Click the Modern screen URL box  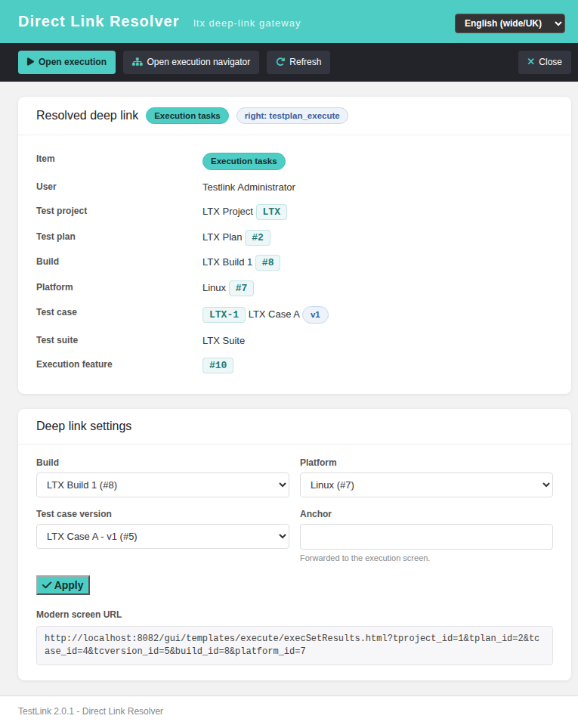point(295,646)
